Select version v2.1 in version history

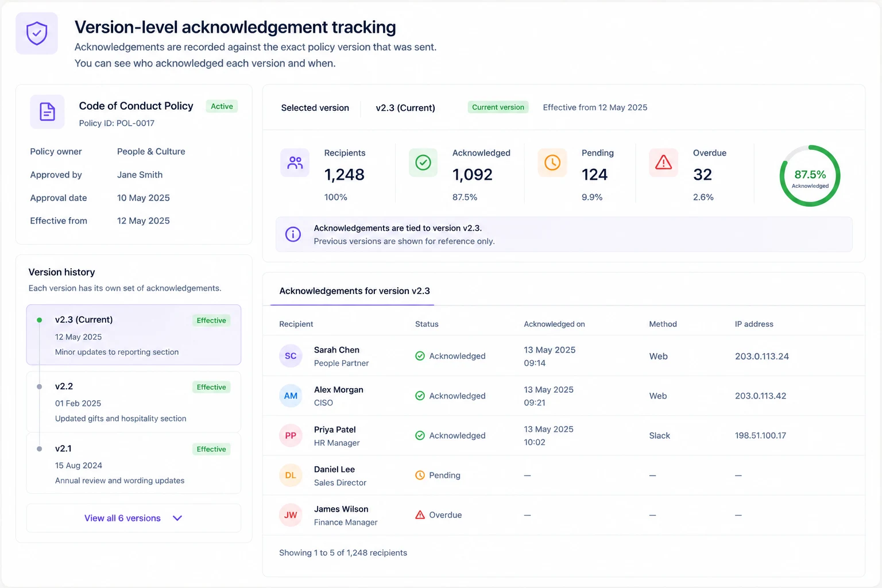(134, 464)
